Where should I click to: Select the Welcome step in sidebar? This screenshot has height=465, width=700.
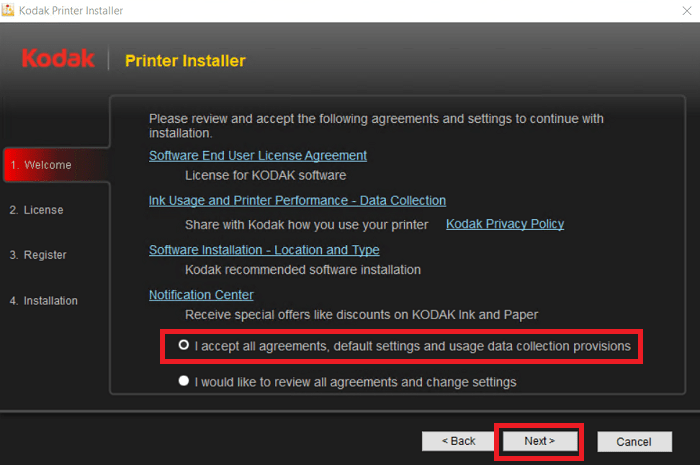click(56, 165)
